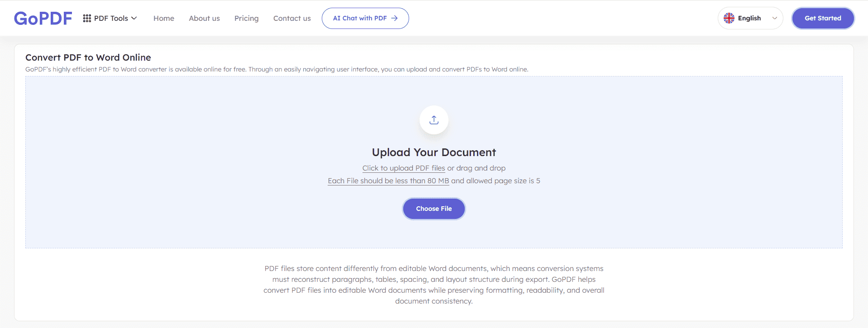Click the 'or drag and drop' text
This screenshot has width=868, height=328.
477,168
